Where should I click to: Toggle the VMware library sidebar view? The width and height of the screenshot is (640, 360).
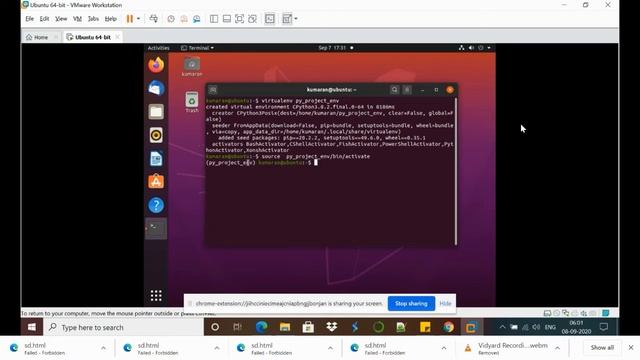tap(214, 19)
